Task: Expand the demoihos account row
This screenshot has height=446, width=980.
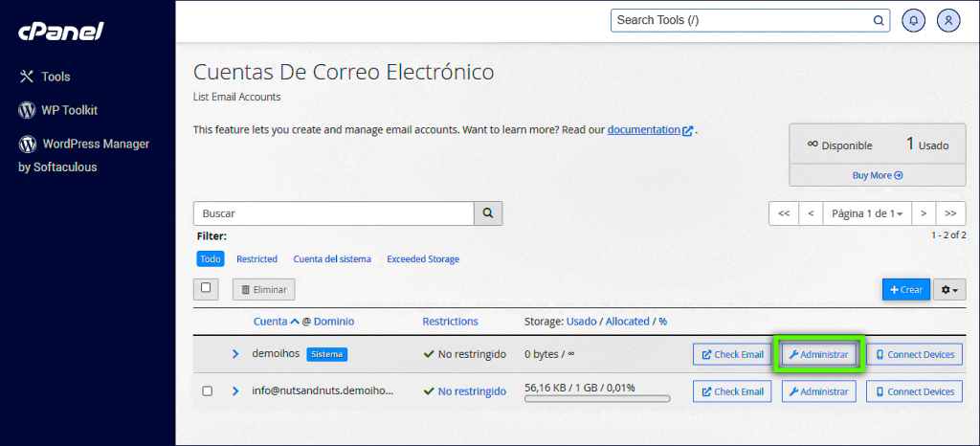Action: coord(235,354)
